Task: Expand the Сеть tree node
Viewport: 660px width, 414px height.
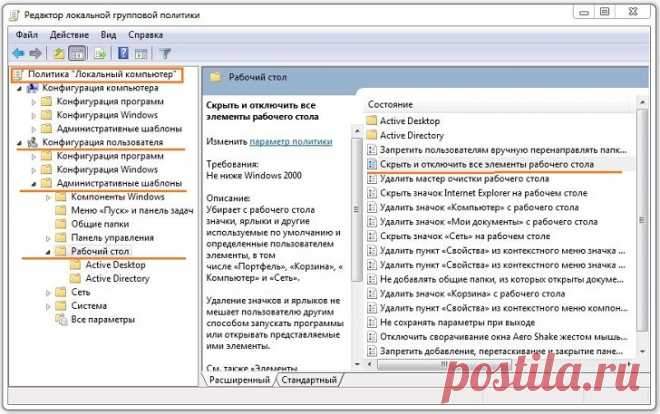Action: 48,292
